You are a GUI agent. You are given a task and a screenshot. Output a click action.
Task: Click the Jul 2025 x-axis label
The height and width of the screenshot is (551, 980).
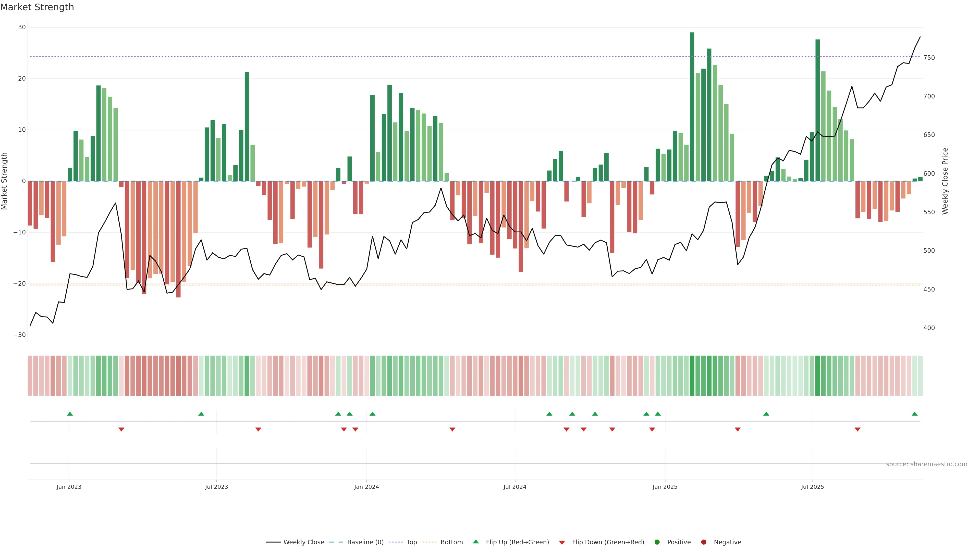click(x=812, y=487)
